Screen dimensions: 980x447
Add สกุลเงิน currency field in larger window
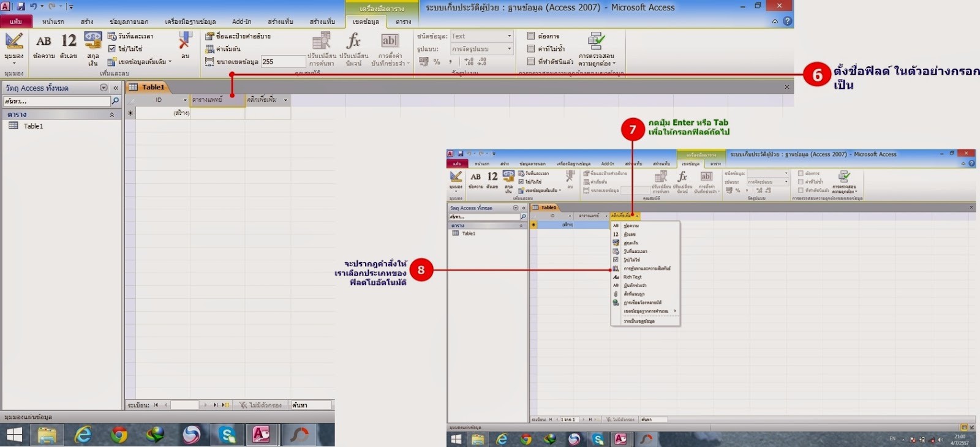point(92,49)
